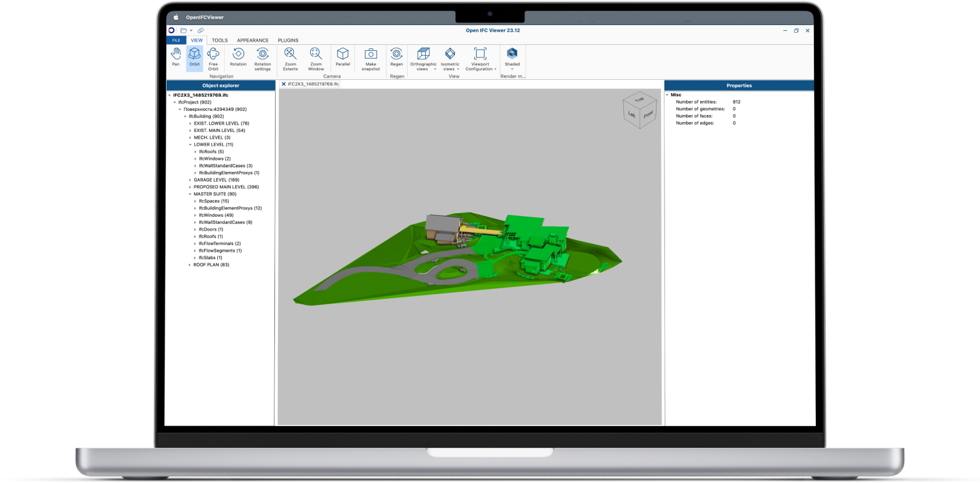The width and height of the screenshot is (980, 483).
Task: Collapse the Misc section in Properties
Action: [x=667, y=95]
